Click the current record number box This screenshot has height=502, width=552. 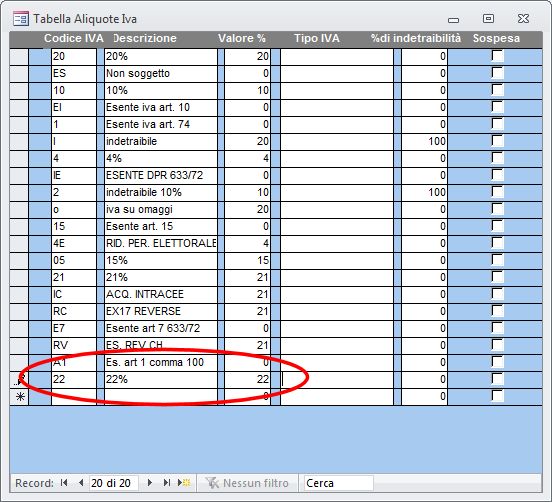113,483
